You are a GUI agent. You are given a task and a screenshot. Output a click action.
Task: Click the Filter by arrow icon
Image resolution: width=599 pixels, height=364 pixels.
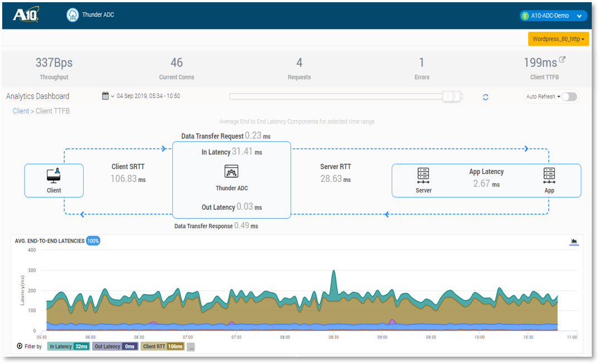20,346
